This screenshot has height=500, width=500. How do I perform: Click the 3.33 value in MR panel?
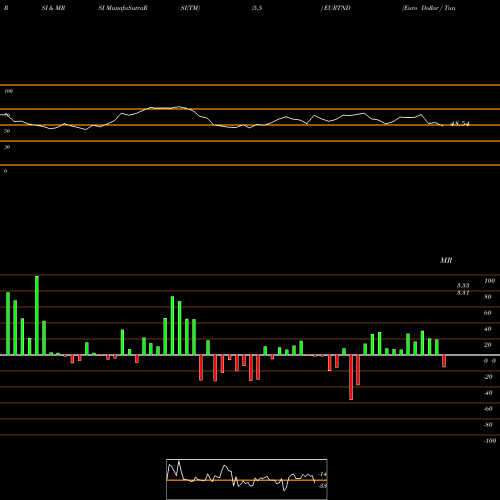pos(463,285)
